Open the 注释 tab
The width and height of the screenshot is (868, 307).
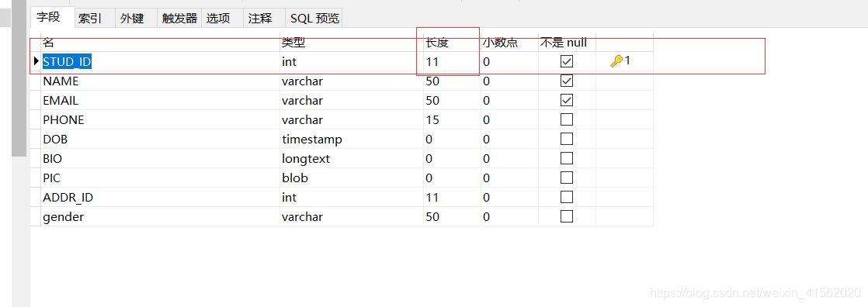pyautogui.click(x=264, y=18)
